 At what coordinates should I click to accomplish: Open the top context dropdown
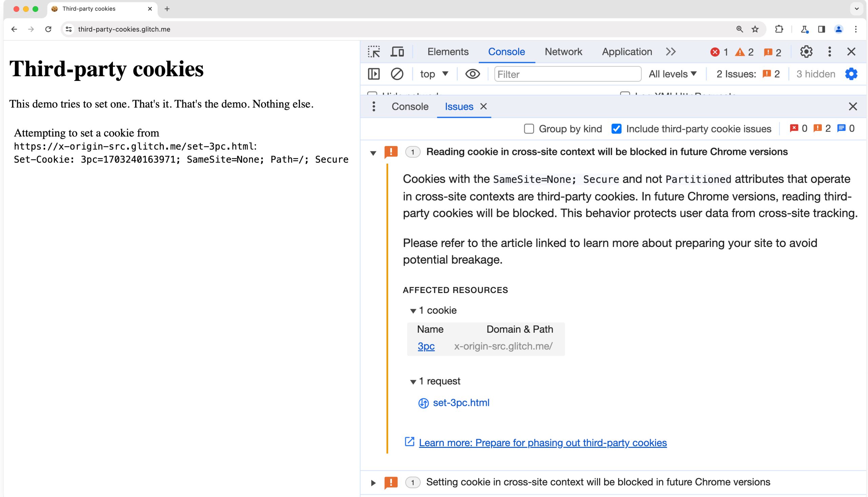(x=434, y=74)
